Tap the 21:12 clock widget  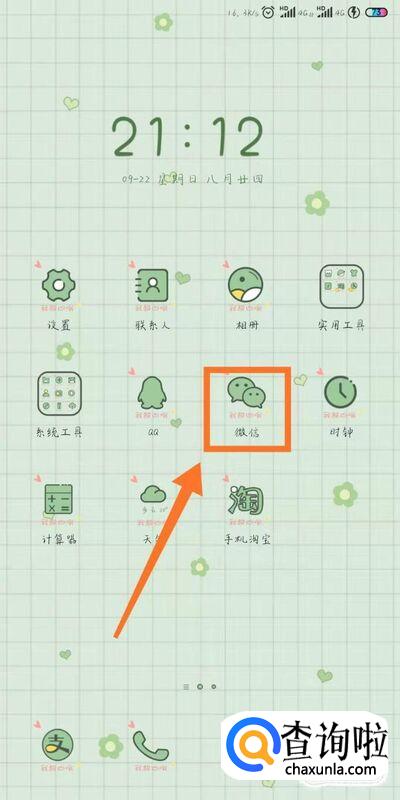pyautogui.click(x=188, y=137)
